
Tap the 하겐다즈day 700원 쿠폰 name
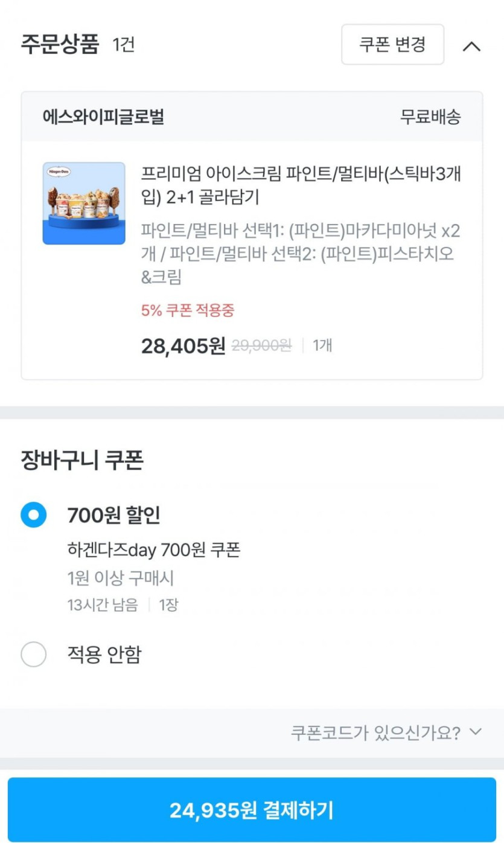click(x=154, y=550)
